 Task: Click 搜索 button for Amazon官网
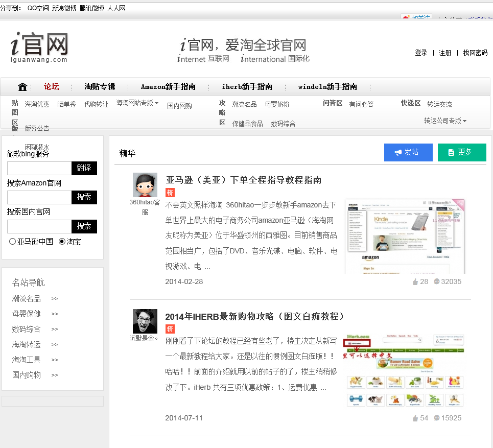(84, 197)
